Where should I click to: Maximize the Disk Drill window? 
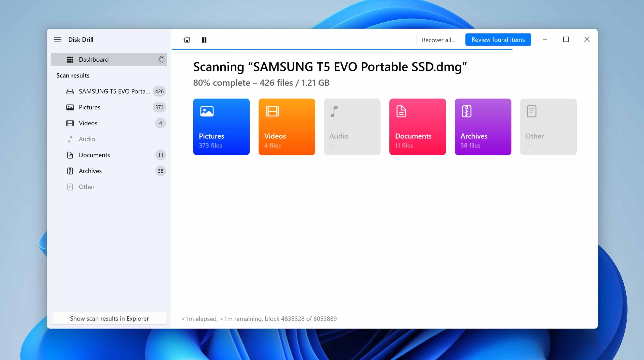[566, 39]
